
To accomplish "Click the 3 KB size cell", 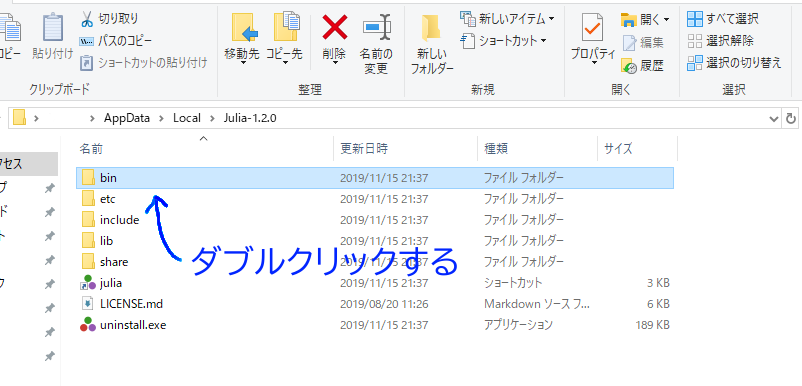I will (658, 283).
